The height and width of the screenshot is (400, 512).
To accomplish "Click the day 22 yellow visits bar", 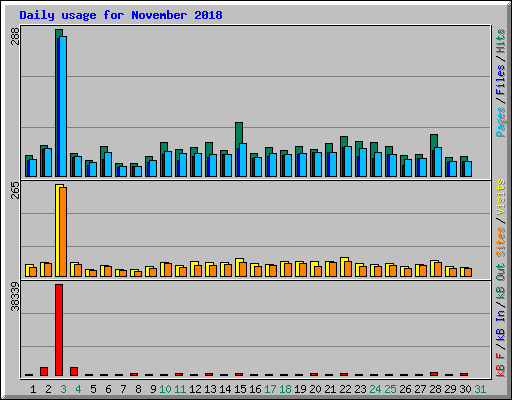I will pos(343,267).
